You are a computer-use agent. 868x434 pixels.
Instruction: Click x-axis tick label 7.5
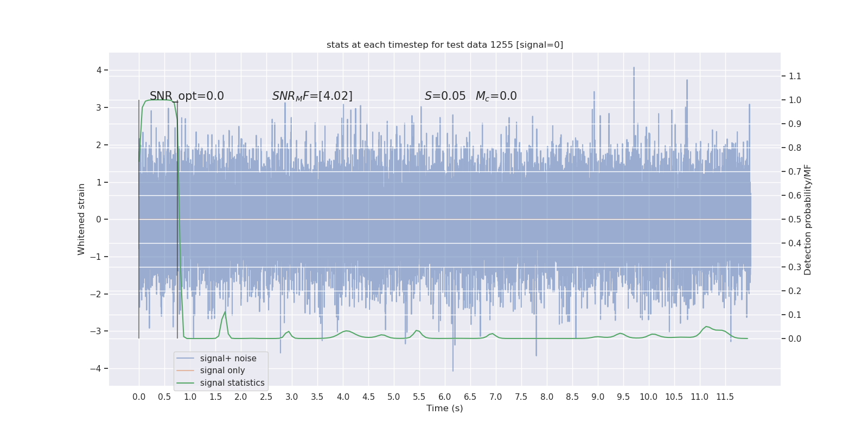pyautogui.click(x=521, y=397)
